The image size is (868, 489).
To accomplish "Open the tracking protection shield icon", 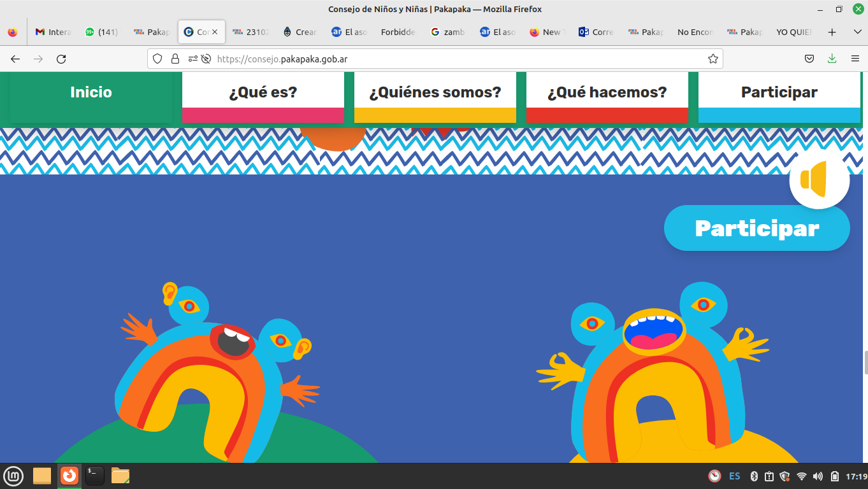I will pyautogui.click(x=158, y=59).
